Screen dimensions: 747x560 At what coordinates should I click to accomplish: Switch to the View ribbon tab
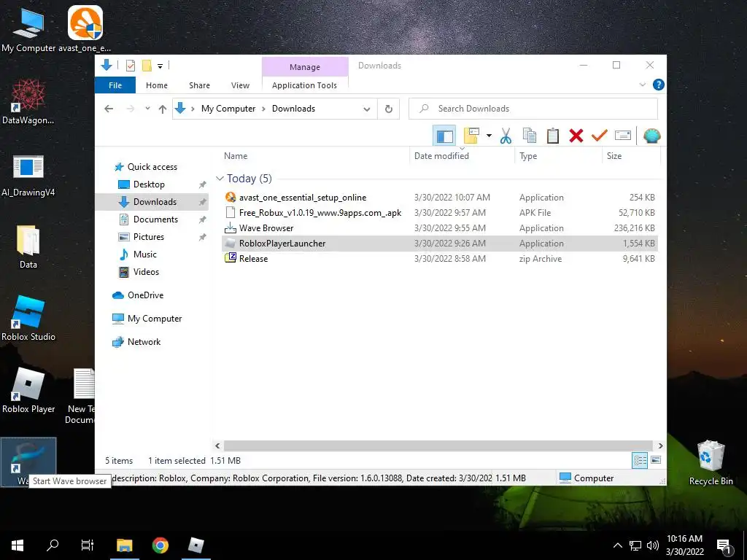(240, 85)
